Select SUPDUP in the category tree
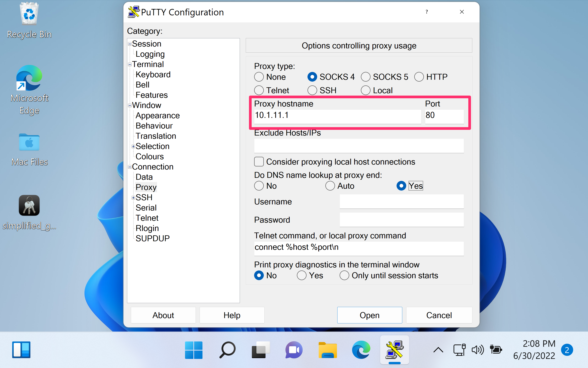The height and width of the screenshot is (368, 588). [153, 238]
